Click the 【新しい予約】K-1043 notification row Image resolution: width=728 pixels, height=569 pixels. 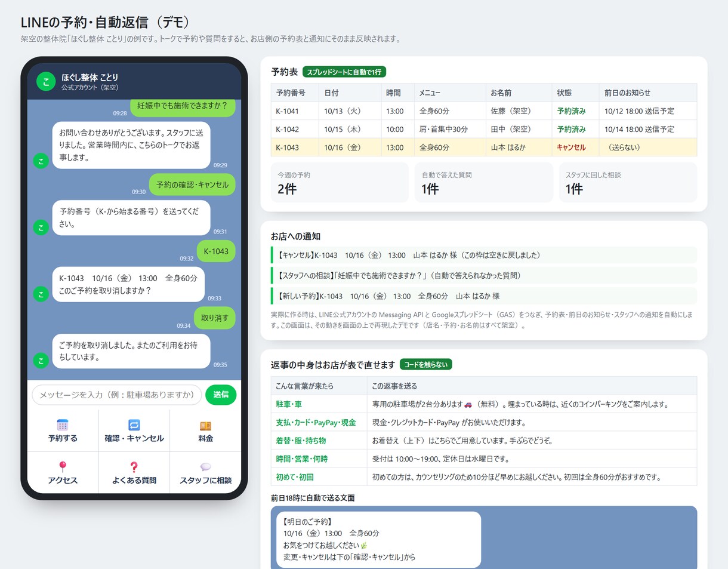click(484, 296)
